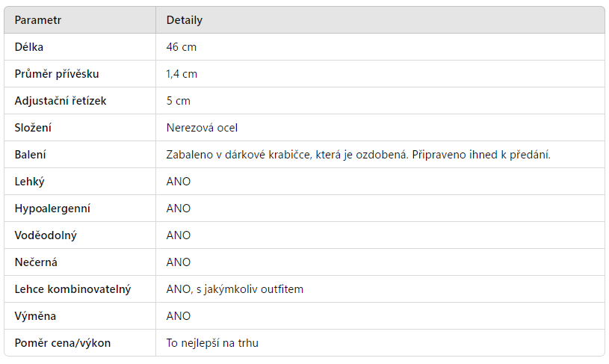609x364 pixels.
Task: Select the "Výměna" row label
Action: coord(35,316)
